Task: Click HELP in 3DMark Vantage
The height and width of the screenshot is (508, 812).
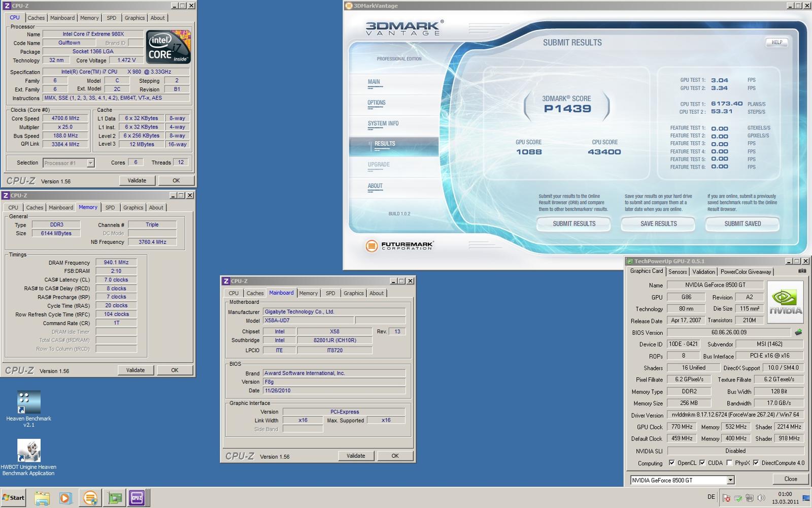Action: point(777,43)
